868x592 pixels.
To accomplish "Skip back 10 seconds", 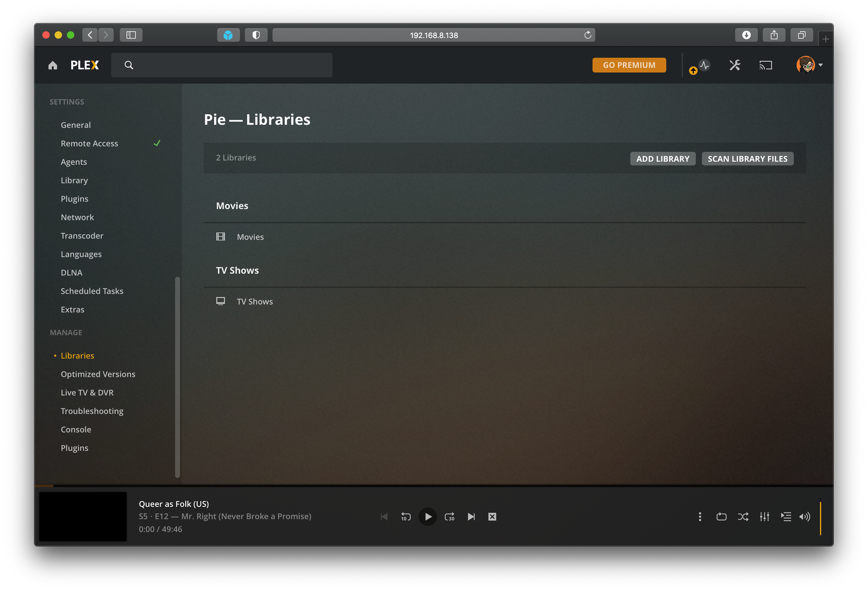I will pyautogui.click(x=405, y=516).
